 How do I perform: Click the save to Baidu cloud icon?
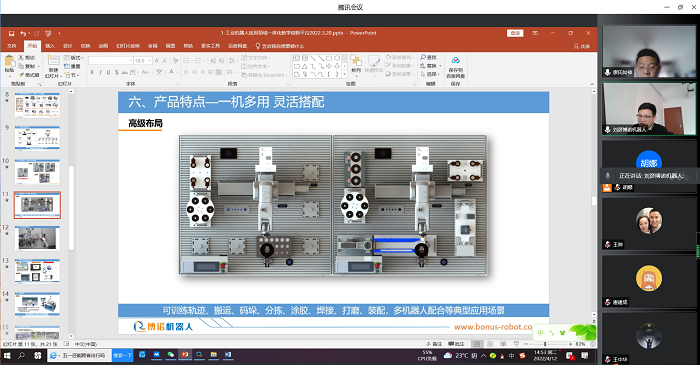pyautogui.click(x=455, y=61)
